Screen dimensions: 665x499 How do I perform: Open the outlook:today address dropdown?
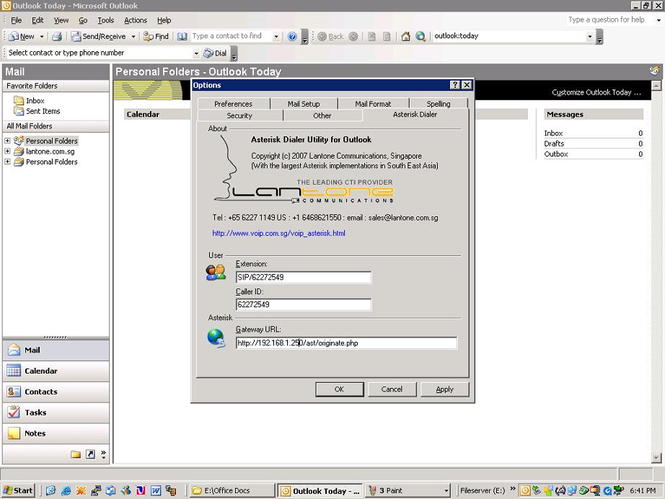[x=590, y=36]
